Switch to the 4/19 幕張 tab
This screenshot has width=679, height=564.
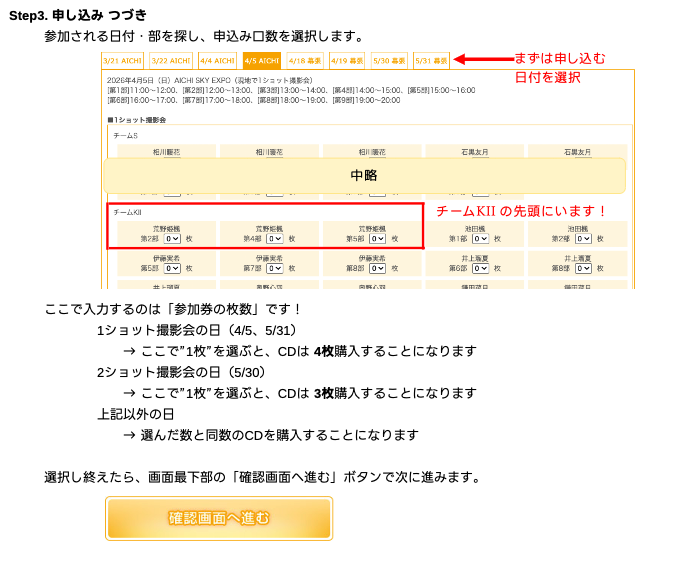click(x=347, y=61)
